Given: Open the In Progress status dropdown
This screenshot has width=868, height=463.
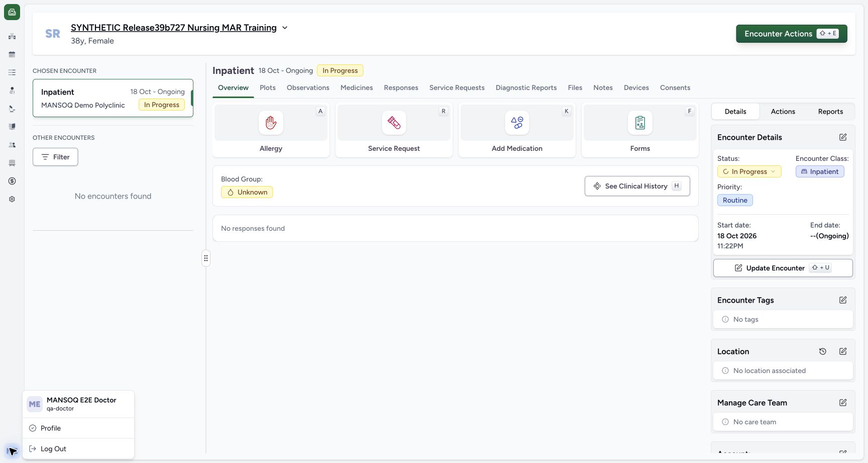Looking at the screenshot, I should tap(749, 171).
